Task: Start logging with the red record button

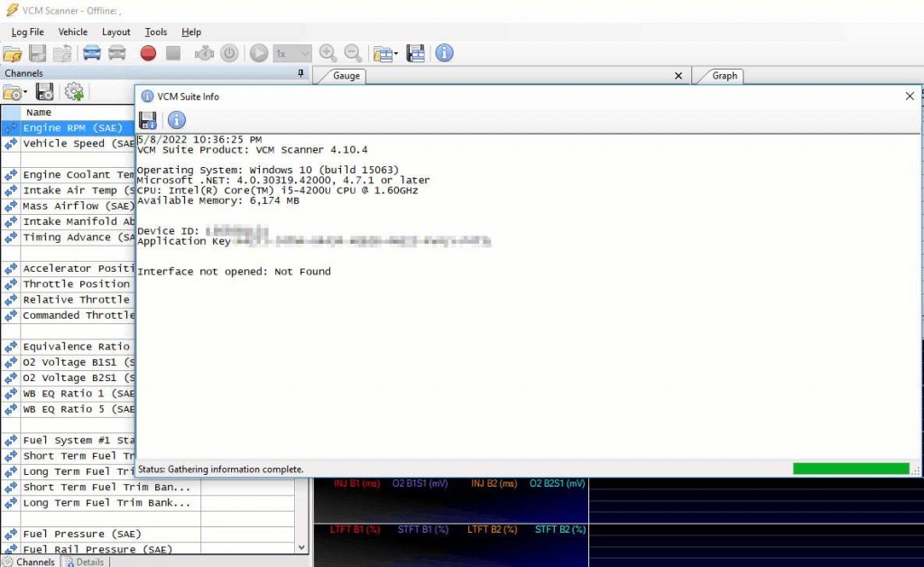Action: click(x=148, y=53)
